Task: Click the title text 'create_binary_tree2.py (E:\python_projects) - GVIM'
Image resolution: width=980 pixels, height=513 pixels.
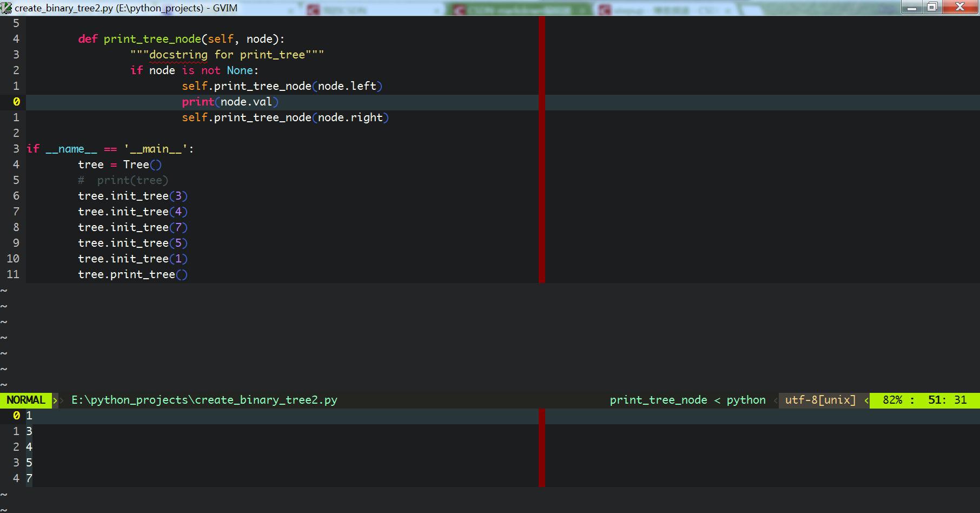Action: (x=126, y=8)
